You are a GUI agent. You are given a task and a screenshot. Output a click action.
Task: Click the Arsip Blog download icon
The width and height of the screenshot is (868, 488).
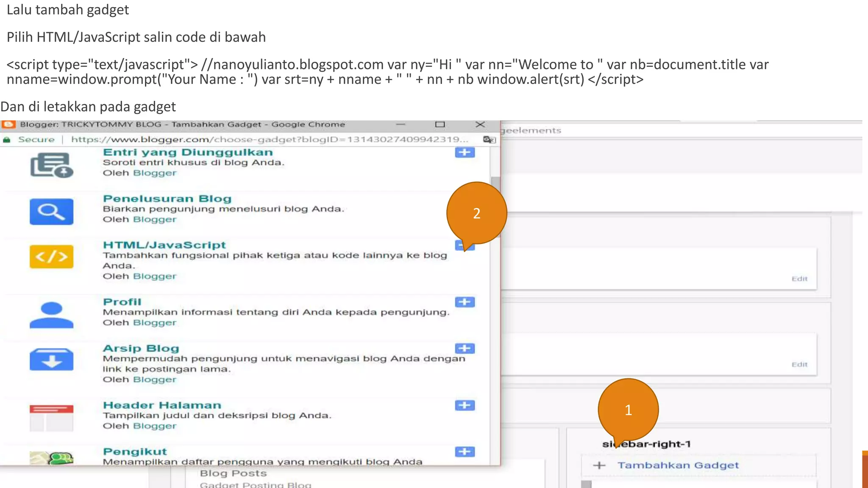point(51,360)
